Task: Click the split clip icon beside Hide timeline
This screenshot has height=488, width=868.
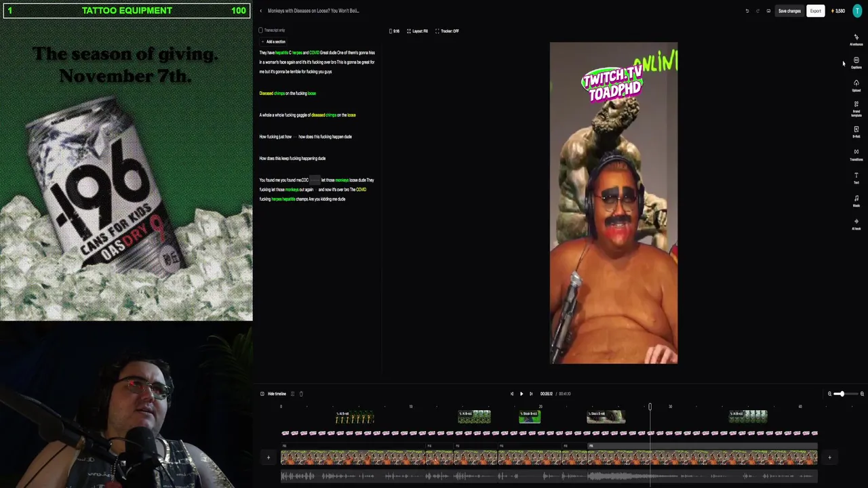Action: pos(292,394)
